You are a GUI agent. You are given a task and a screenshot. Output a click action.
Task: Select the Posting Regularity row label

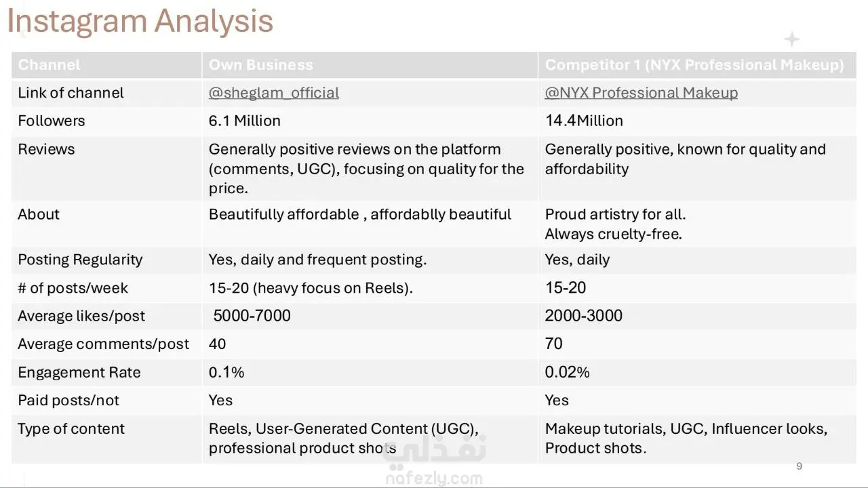pyautogui.click(x=80, y=260)
